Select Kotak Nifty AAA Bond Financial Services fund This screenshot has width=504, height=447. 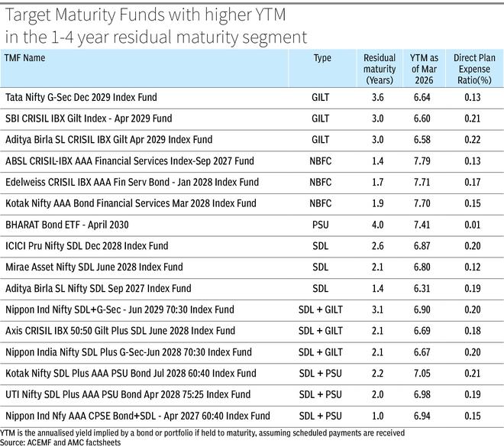tap(126, 203)
